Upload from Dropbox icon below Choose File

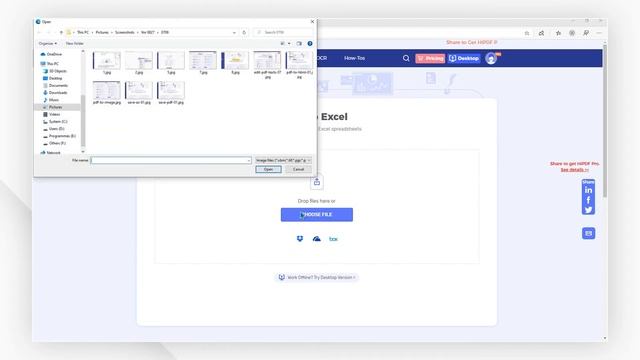pos(300,239)
